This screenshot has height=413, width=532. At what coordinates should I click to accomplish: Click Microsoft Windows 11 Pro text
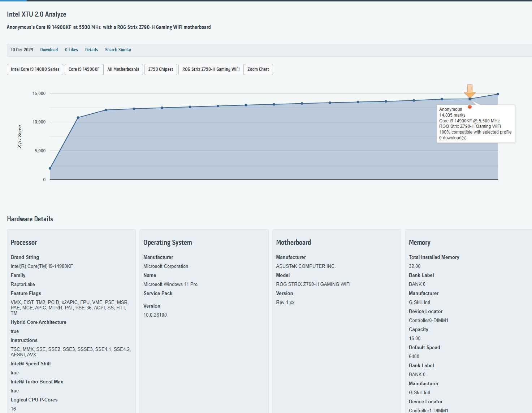170,284
